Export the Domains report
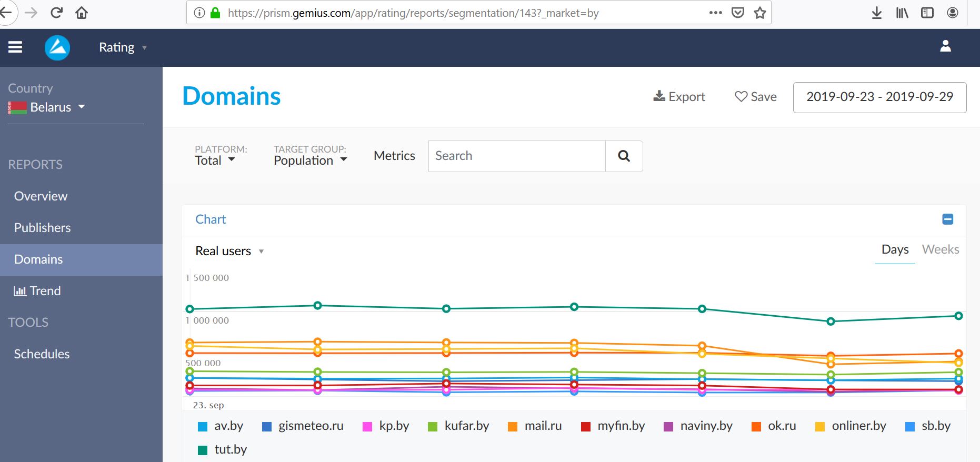980x462 pixels. pos(679,97)
